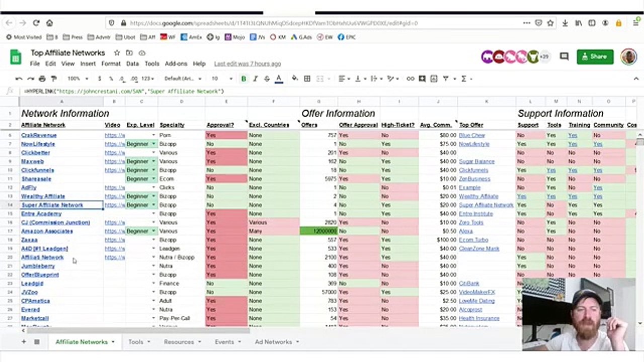
Task: Open the Insert menu
Action: click(88, 64)
